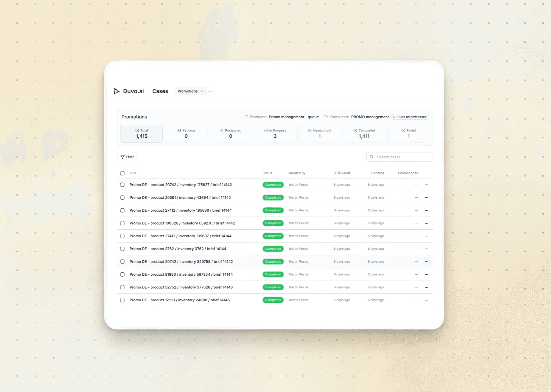Select the Postponed cases card
The width and height of the screenshot is (551, 392).
coord(230,133)
